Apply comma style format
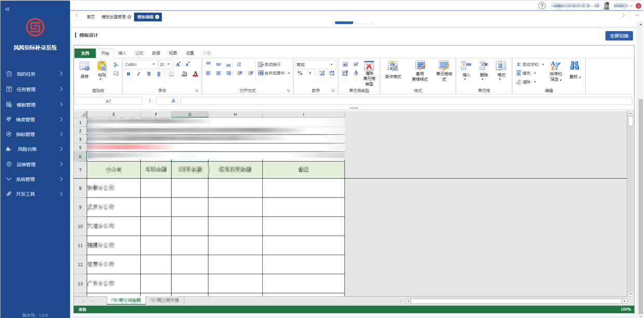This screenshot has height=318, width=644. (311, 73)
